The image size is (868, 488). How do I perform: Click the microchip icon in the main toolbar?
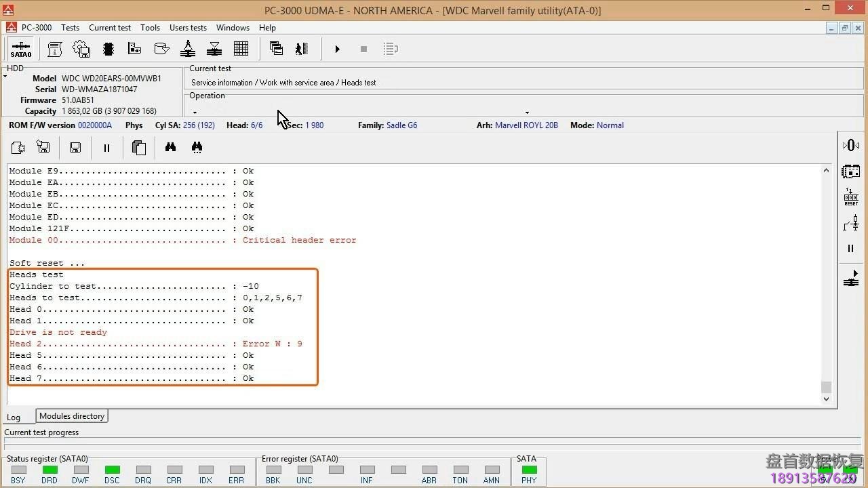click(x=108, y=49)
